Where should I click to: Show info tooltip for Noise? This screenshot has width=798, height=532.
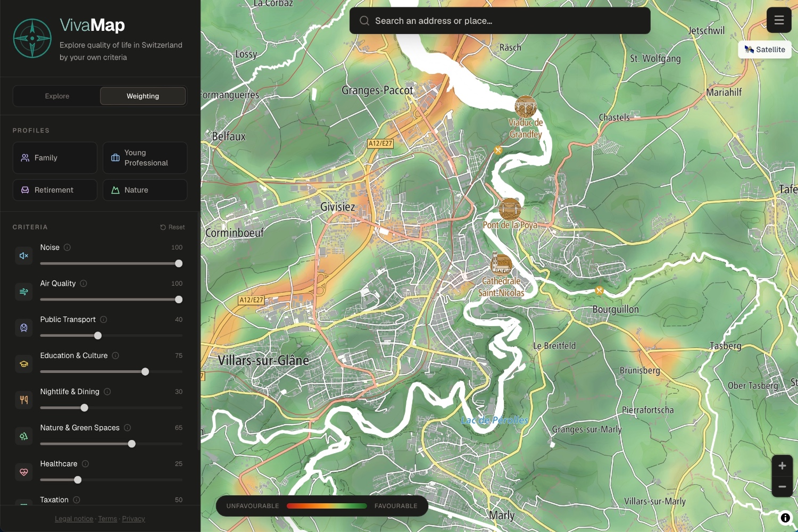[x=68, y=247]
